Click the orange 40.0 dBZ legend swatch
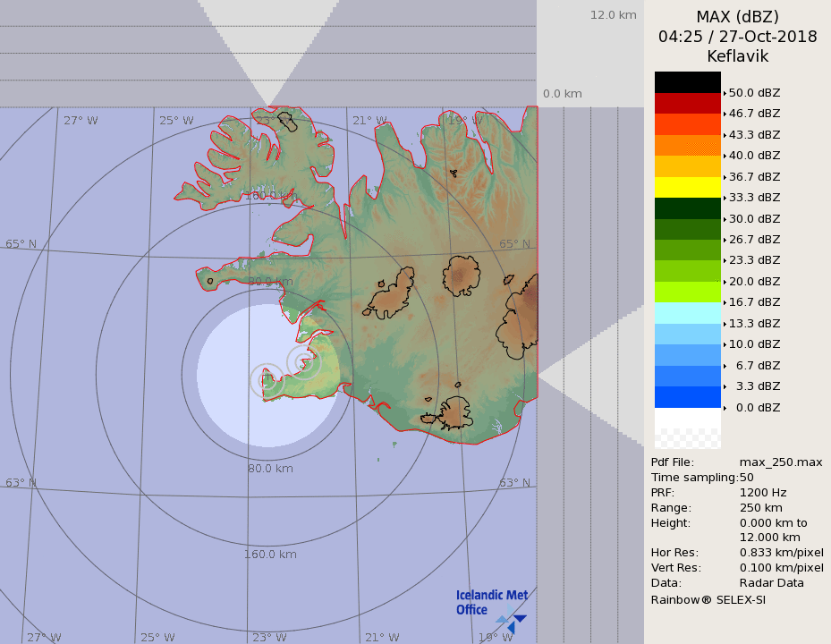Screen dimensions: 831x644 [x=687, y=145]
